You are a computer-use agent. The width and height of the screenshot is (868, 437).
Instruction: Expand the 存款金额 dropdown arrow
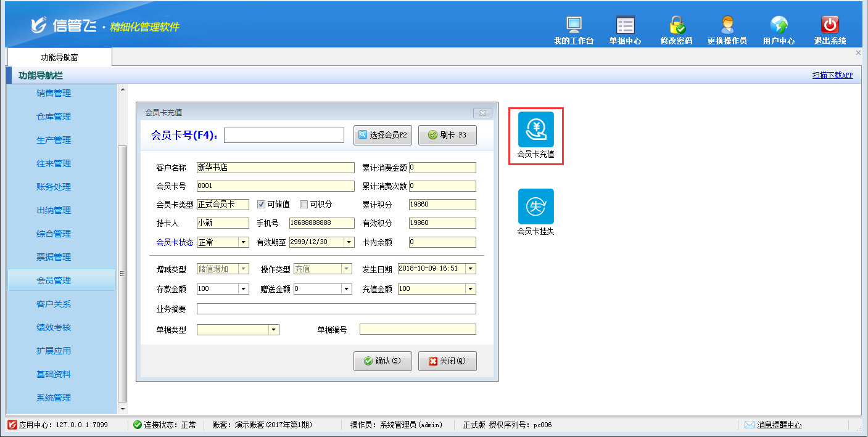(243, 289)
